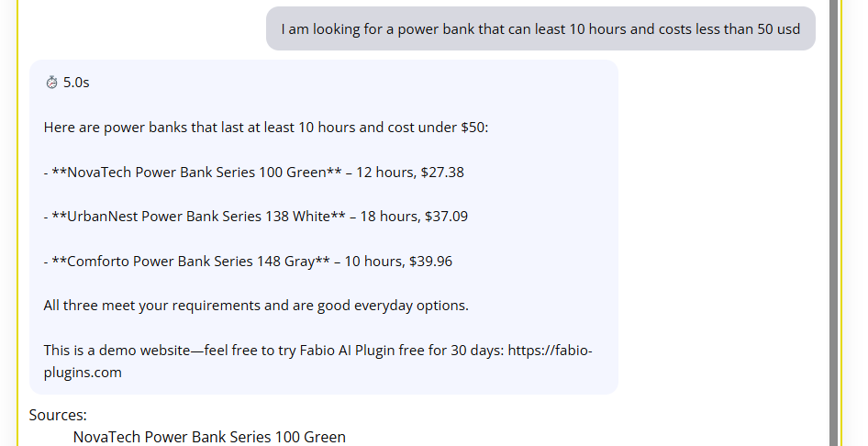This screenshot has height=446, width=868.
Task: Click "10 hours" in the Comforto line
Action: coord(369,261)
